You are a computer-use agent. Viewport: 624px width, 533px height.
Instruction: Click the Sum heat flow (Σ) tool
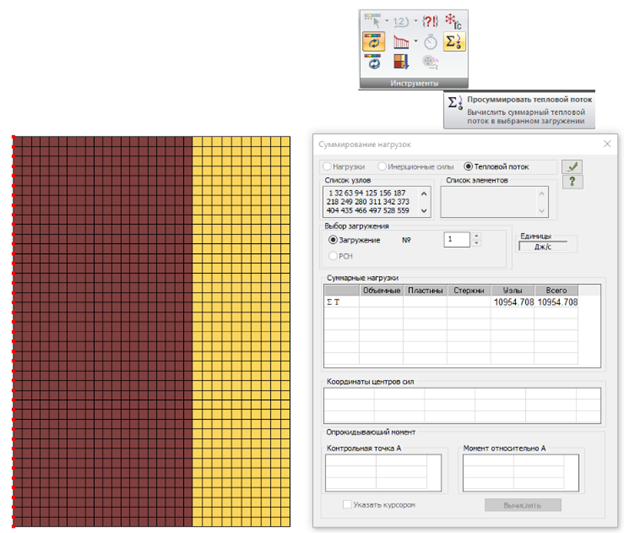[454, 42]
